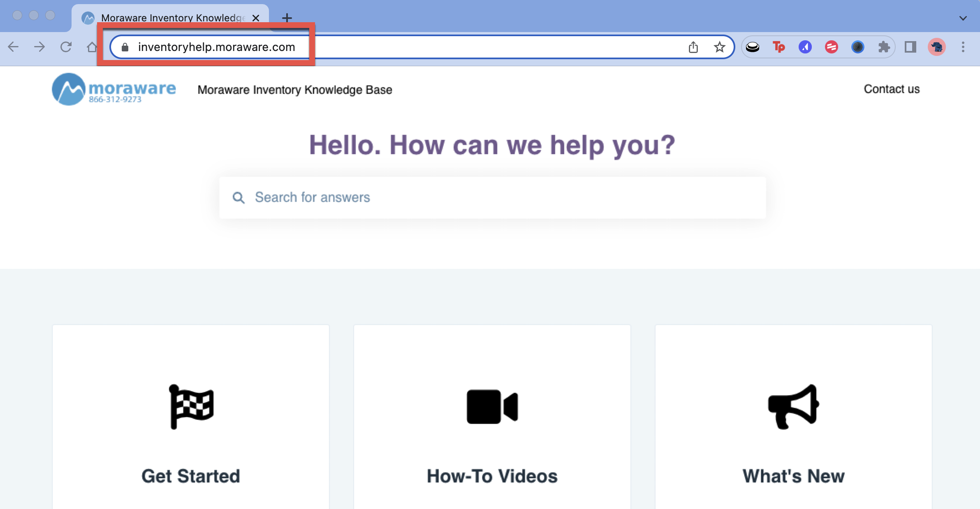Open the red striped circle extension icon
980x509 pixels.
click(832, 47)
